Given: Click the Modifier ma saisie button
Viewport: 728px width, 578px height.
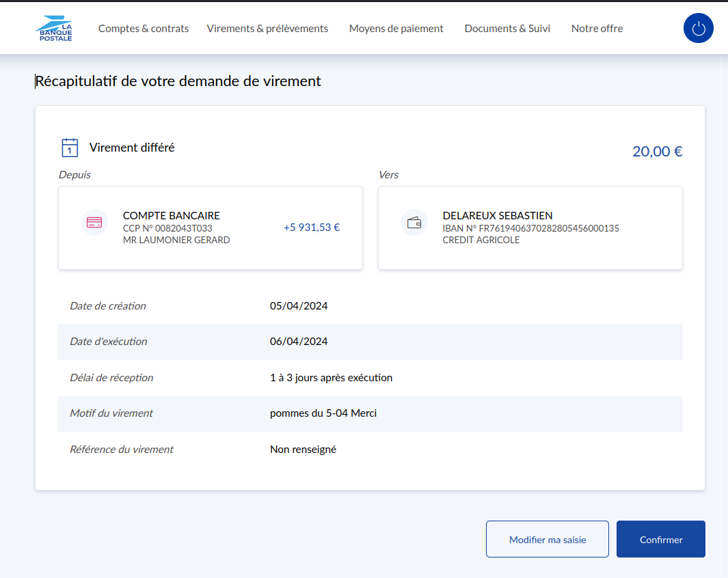Looking at the screenshot, I should pyautogui.click(x=547, y=539).
